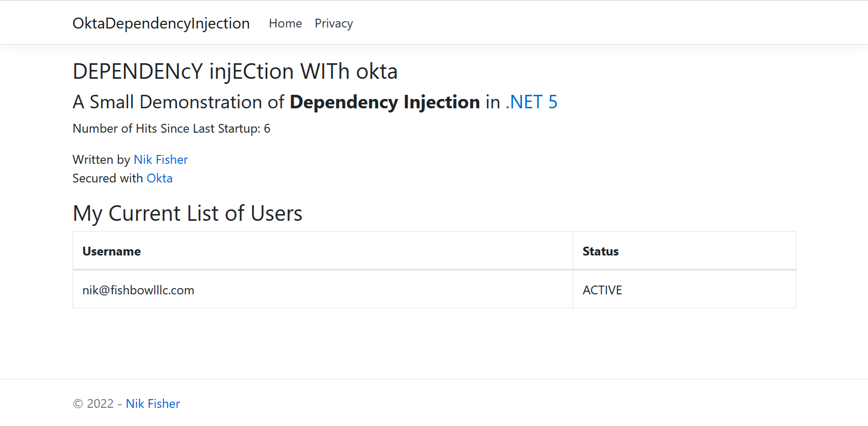Follow the .NET 5 link

click(531, 102)
